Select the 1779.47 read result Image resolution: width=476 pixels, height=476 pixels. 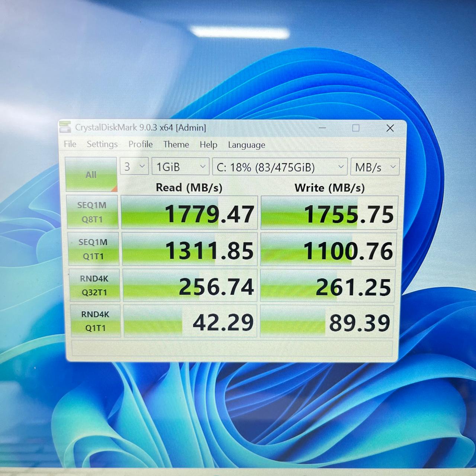click(189, 212)
